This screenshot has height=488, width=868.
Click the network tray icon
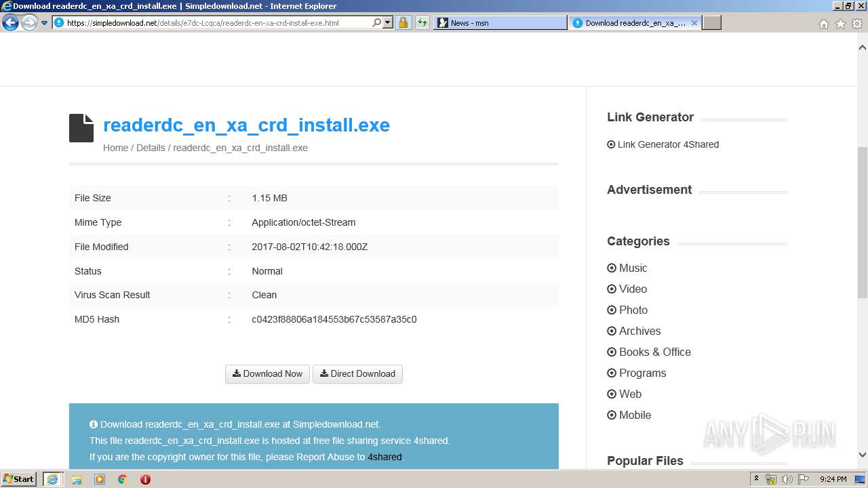pos(771,479)
